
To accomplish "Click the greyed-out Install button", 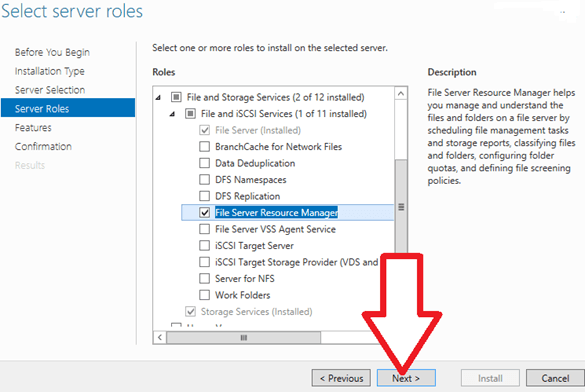I will pos(490,378).
